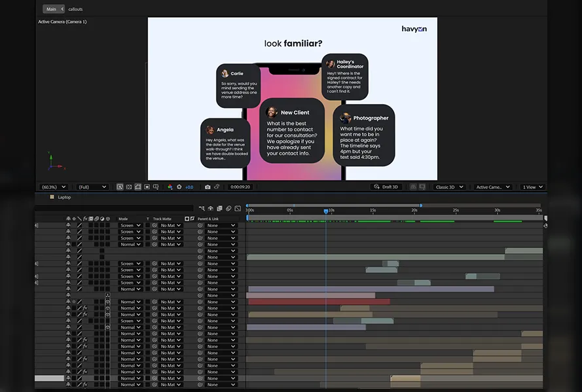Click the Parent & Link column header
Image resolution: width=582 pixels, height=392 pixels.
pyautogui.click(x=208, y=219)
